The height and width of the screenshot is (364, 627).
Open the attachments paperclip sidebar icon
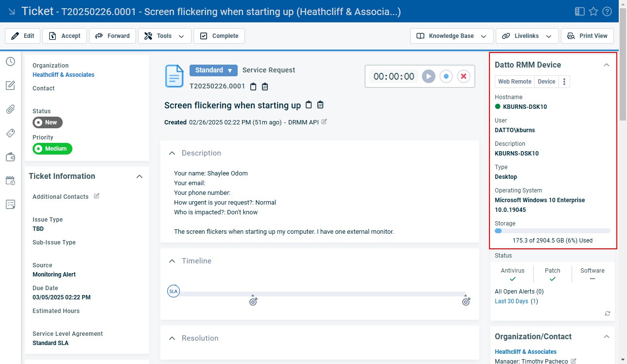10,109
